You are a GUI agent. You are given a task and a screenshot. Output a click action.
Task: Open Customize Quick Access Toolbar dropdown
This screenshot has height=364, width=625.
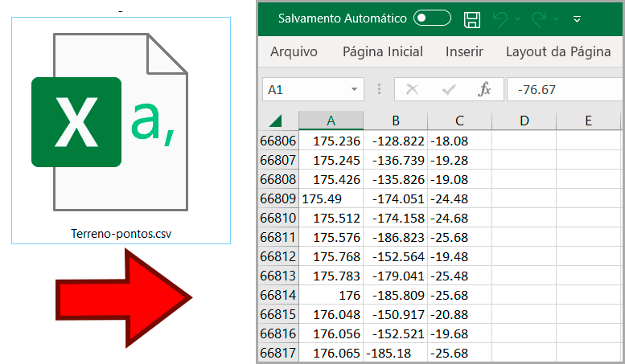point(577,18)
